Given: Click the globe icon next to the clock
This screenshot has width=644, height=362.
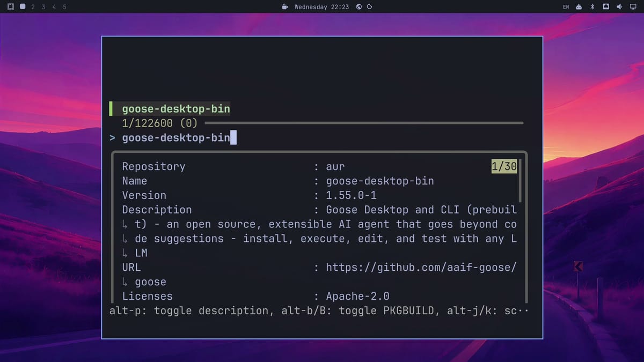Looking at the screenshot, I should (359, 7).
